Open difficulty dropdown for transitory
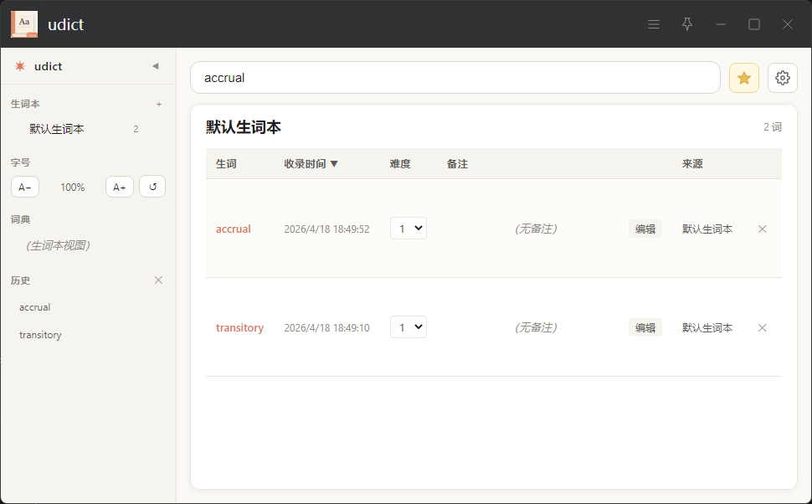 [x=409, y=327]
